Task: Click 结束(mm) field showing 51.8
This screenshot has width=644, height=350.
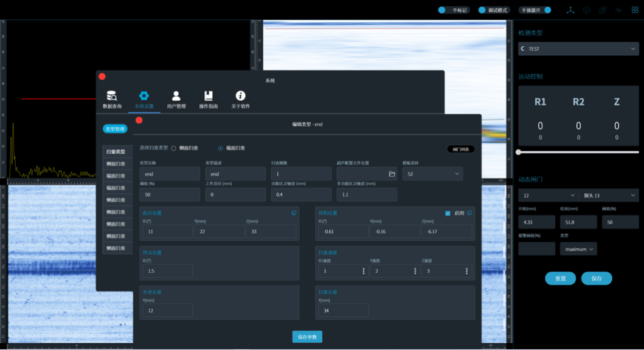Action: pyautogui.click(x=578, y=222)
